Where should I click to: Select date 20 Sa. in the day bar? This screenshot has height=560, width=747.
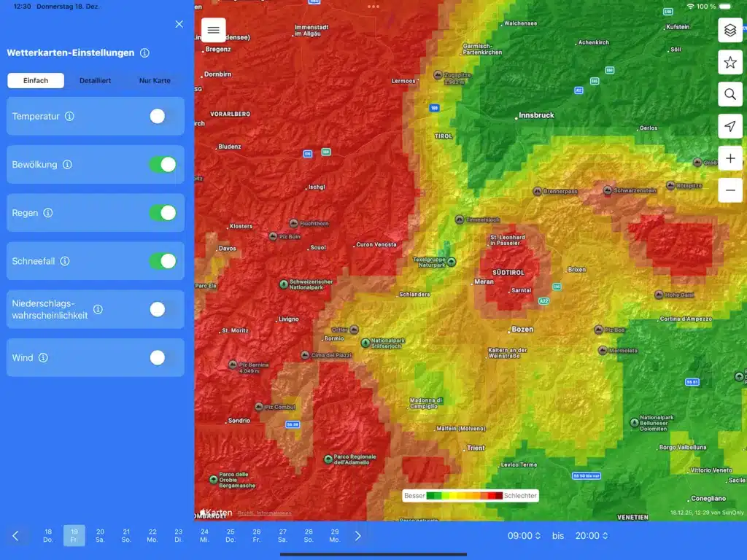pyautogui.click(x=100, y=536)
